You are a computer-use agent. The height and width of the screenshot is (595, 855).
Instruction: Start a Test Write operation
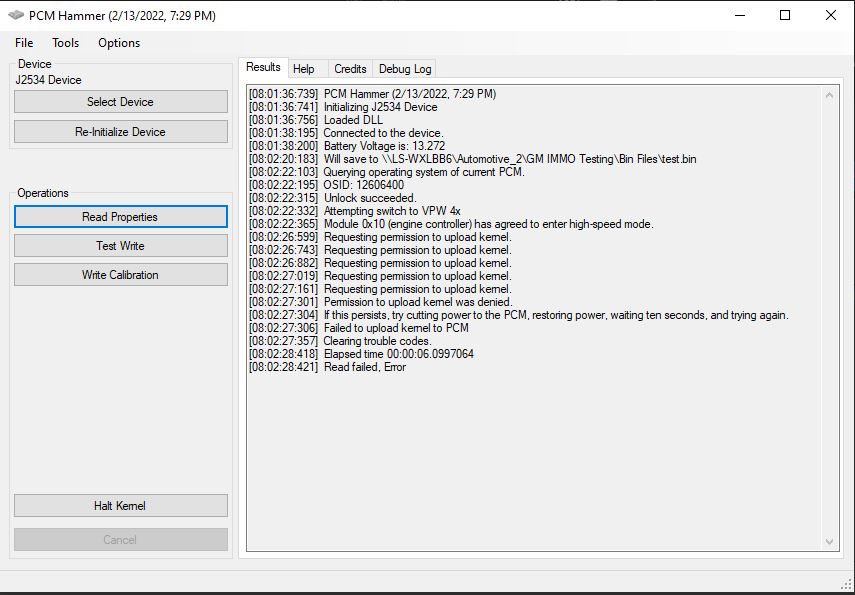pos(121,246)
